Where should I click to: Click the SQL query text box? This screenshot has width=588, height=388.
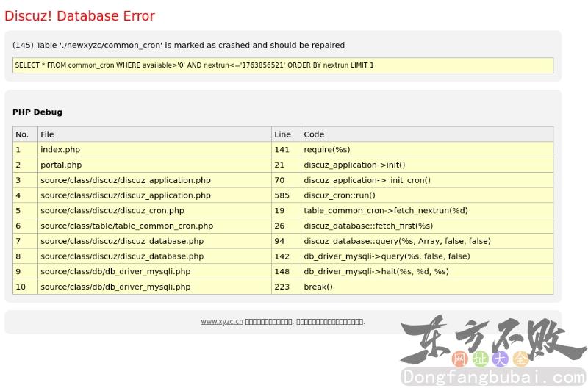[283, 65]
